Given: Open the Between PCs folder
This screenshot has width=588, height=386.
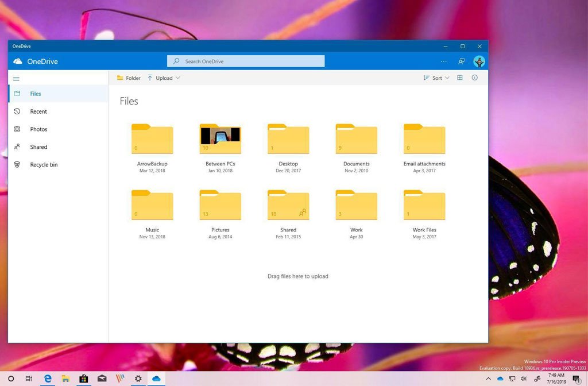Looking at the screenshot, I should pos(220,140).
